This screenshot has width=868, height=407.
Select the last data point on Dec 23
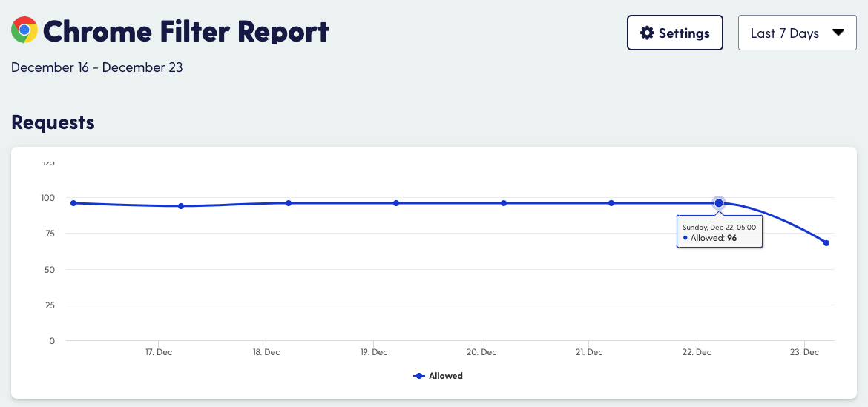tap(826, 243)
